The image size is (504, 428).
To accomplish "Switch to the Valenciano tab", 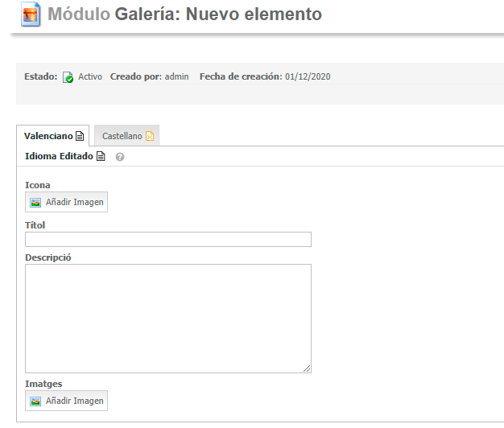I will click(53, 136).
